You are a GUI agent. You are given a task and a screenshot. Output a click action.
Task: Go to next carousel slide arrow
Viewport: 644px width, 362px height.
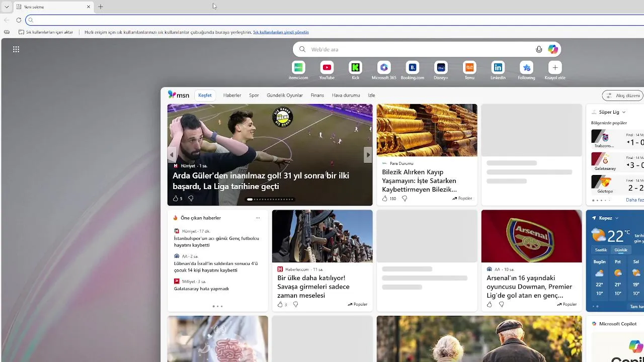tap(368, 155)
